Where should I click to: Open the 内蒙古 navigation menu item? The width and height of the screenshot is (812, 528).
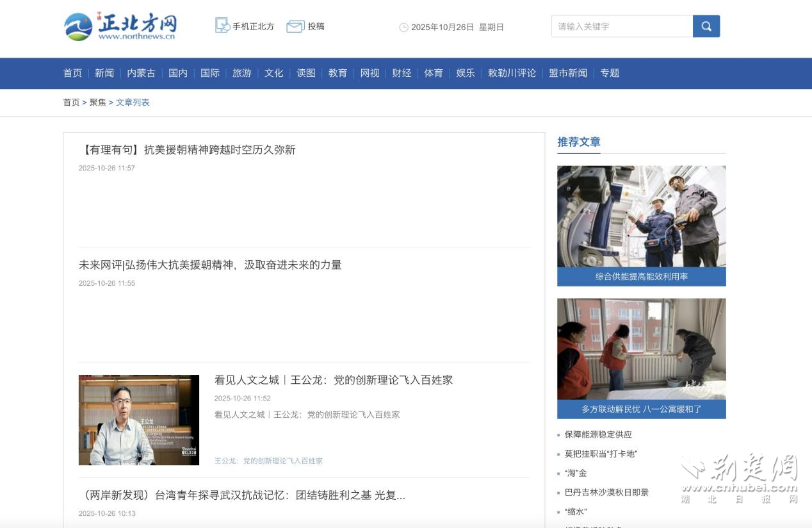pos(141,73)
